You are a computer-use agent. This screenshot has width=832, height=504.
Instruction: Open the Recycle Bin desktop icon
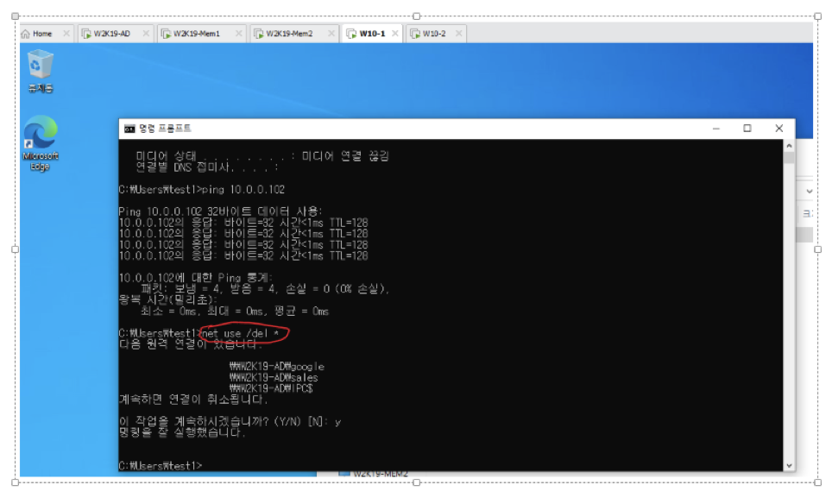41,71
